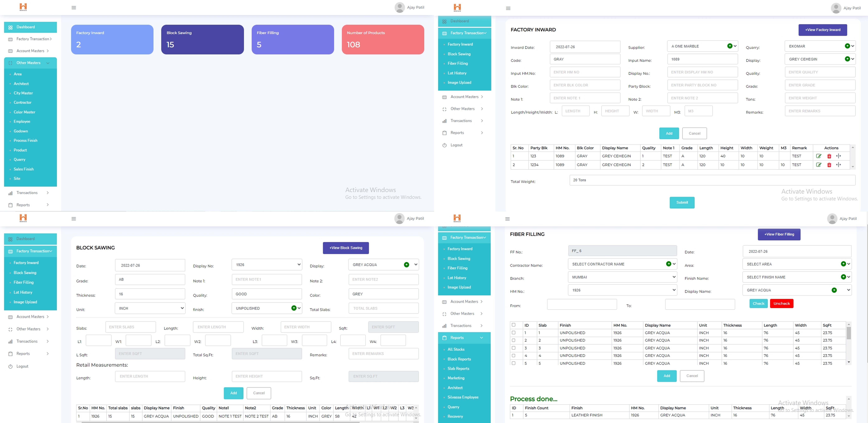This screenshot has height=423, width=868.
Task: Tick checkbox for slab row ID 3
Action: pos(513,348)
